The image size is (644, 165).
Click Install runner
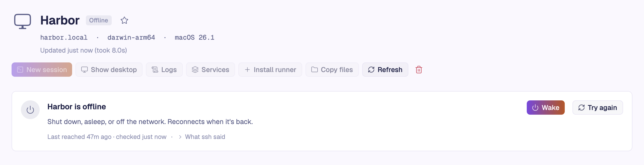pyautogui.click(x=270, y=70)
